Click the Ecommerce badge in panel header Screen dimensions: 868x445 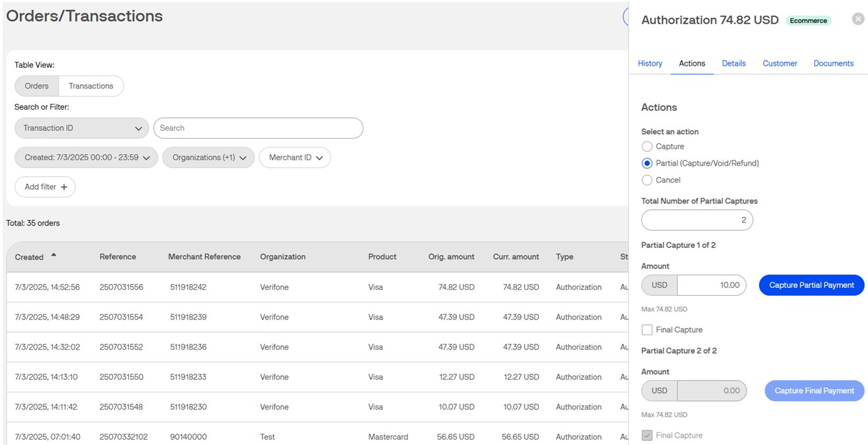click(x=808, y=20)
